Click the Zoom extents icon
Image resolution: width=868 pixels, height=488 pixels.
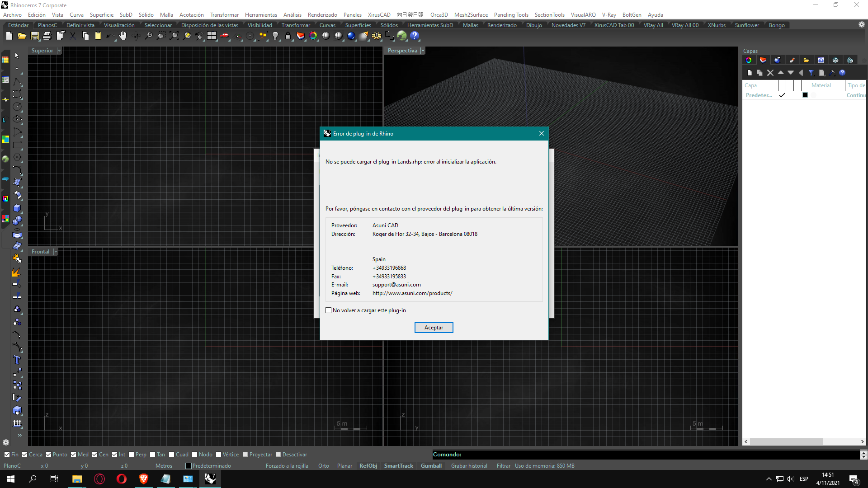pyautogui.click(x=174, y=36)
